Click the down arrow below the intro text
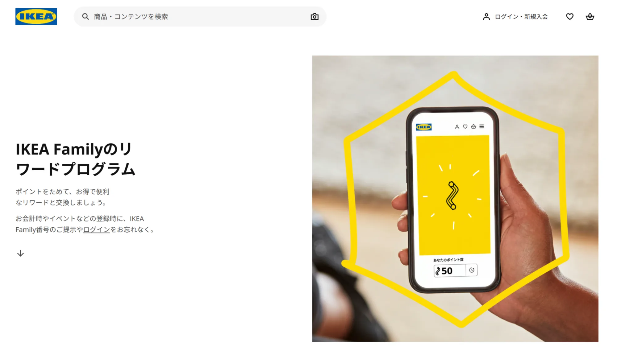This screenshot has width=617, height=364. [x=20, y=253]
